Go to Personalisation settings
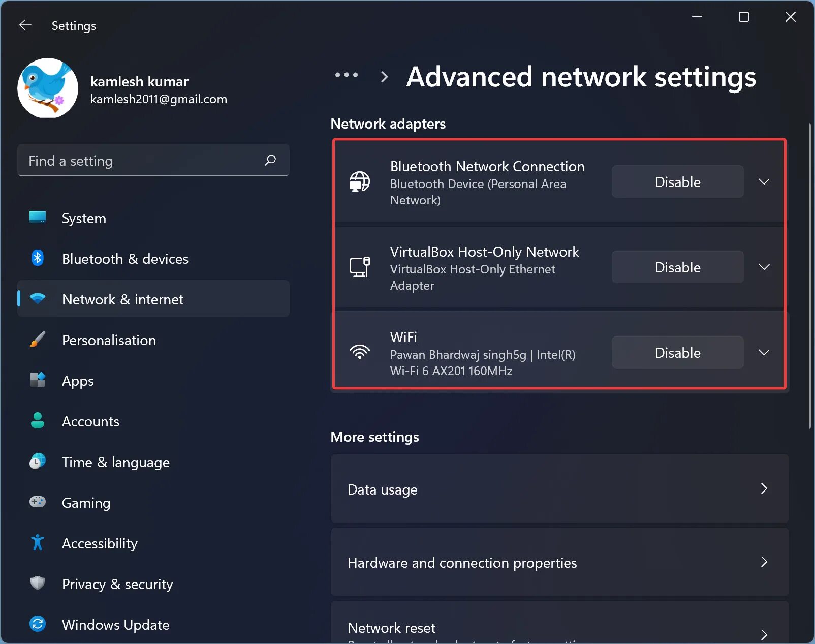This screenshot has width=815, height=644. [x=109, y=340]
